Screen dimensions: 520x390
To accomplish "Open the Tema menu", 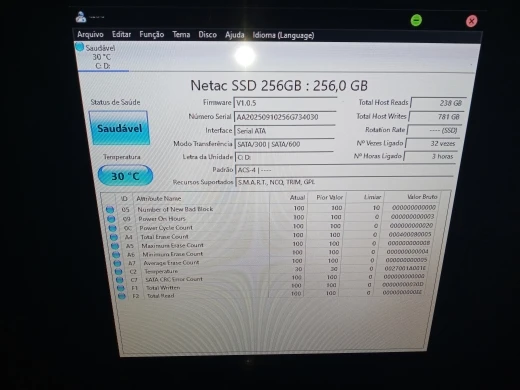I will tap(181, 35).
